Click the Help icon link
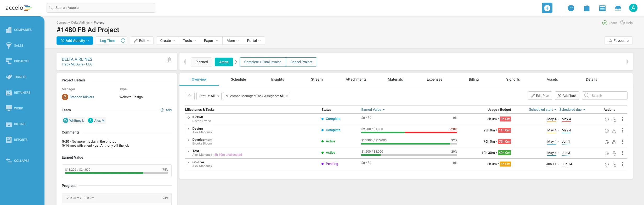The width and height of the screenshot is (644, 205). point(626,23)
